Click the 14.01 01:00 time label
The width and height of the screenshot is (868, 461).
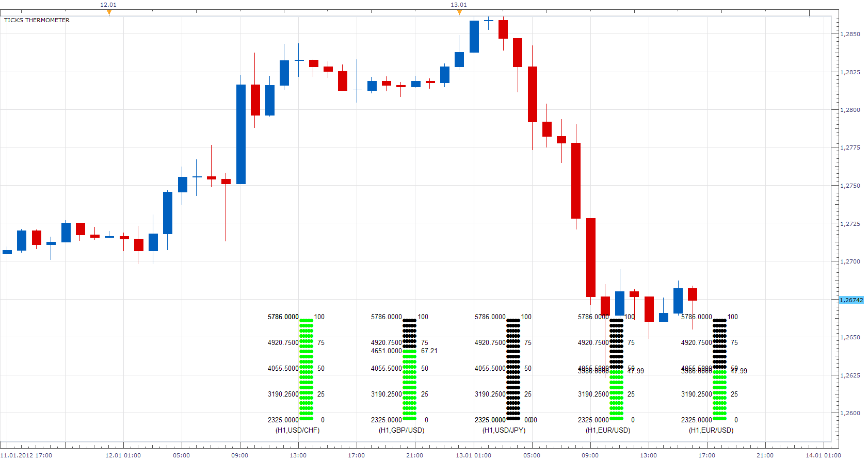823,455
